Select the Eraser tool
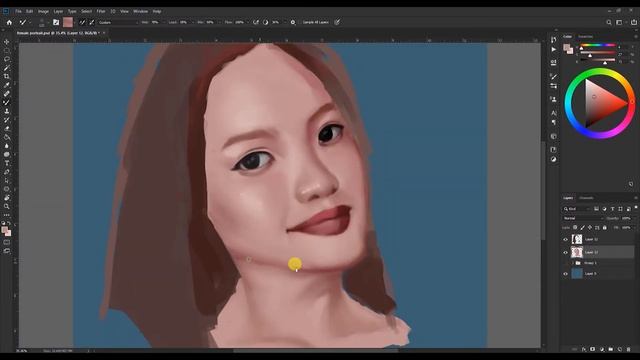The width and height of the screenshot is (640, 360). pos(7,129)
